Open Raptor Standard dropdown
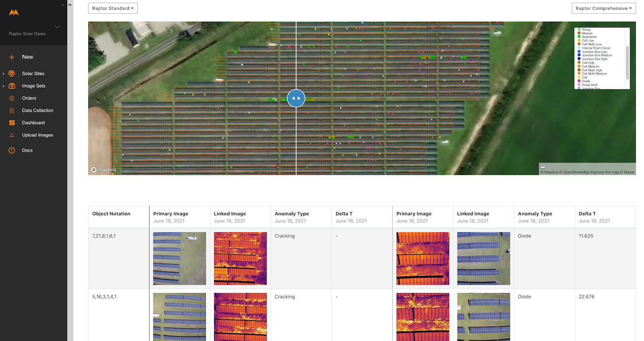The width and height of the screenshot is (644, 341). click(113, 8)
